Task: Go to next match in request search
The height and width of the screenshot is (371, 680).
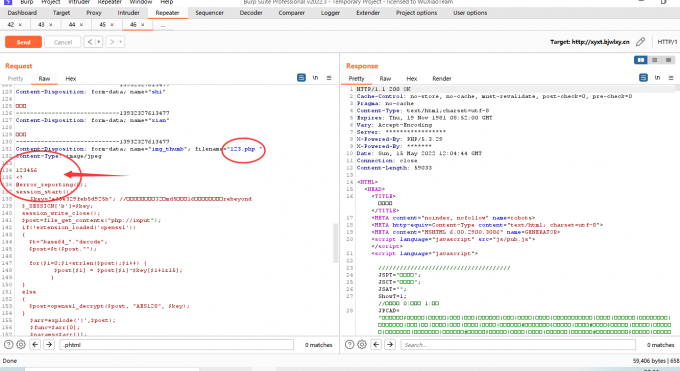Action: (x=49, y=345)
